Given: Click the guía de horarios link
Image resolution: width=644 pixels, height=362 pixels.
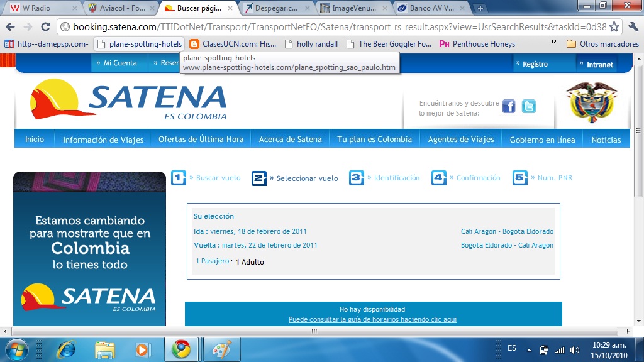Looking at the screenshot, I should tap(372, 319).
